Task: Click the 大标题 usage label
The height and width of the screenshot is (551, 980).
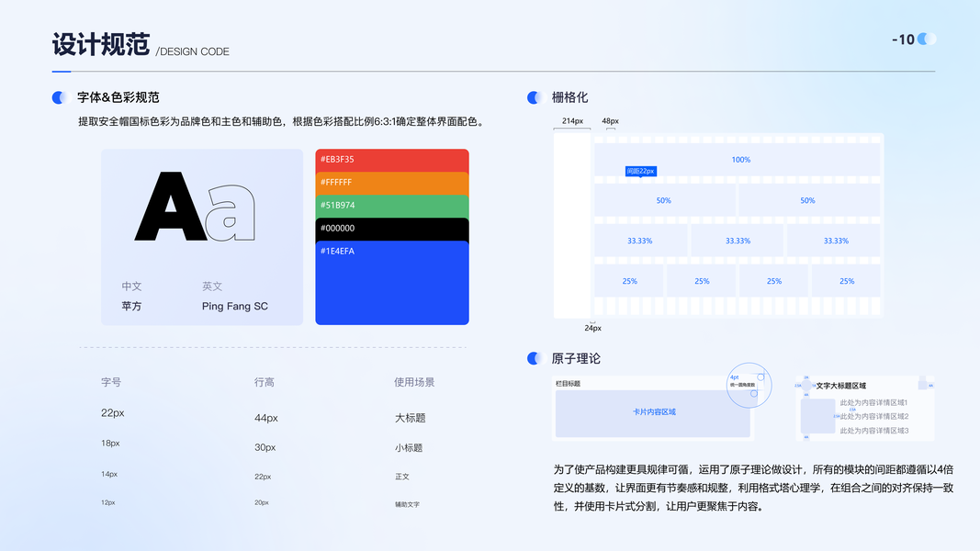Action: (x=410, y=418)
